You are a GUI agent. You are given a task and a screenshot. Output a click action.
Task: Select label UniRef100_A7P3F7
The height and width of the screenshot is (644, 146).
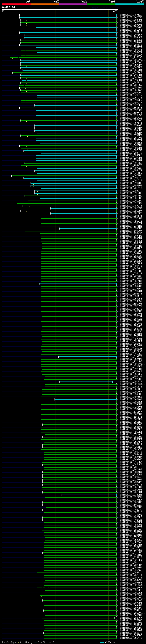(131, 105)
